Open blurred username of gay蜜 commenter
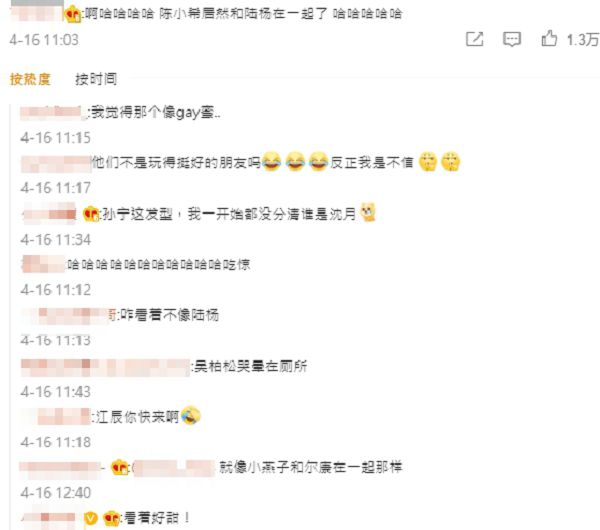 54,113
